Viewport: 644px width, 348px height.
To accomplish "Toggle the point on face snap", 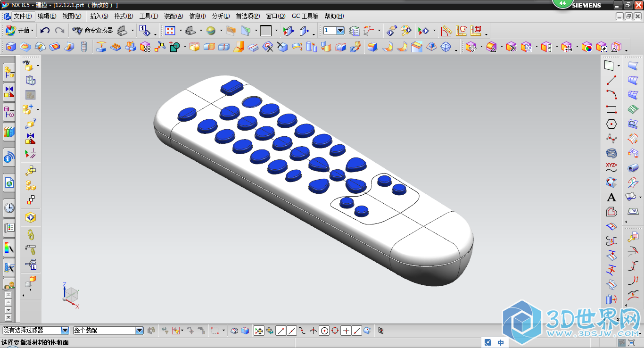I will click(x=367, y=331).
